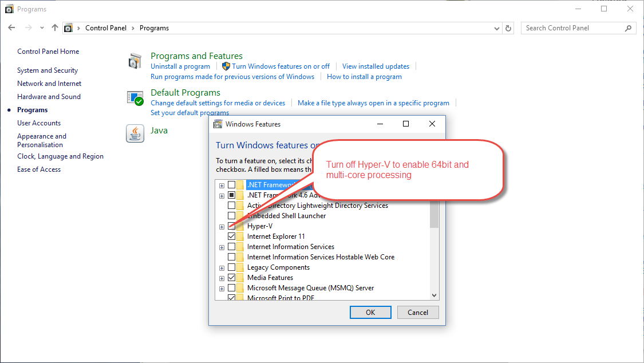Screen dimensions: 644x363
Task: Expand the first .NET Framework node
Action: (x=222, y=186)
